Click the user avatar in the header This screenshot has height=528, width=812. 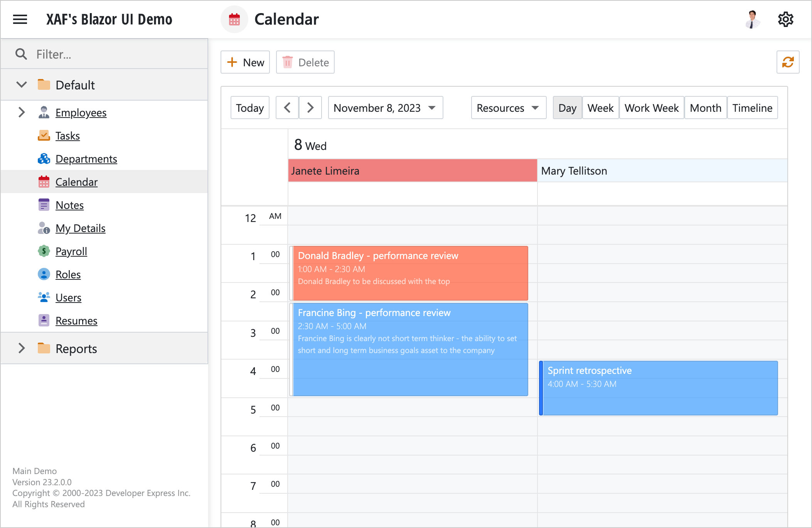tap(752, 19)
